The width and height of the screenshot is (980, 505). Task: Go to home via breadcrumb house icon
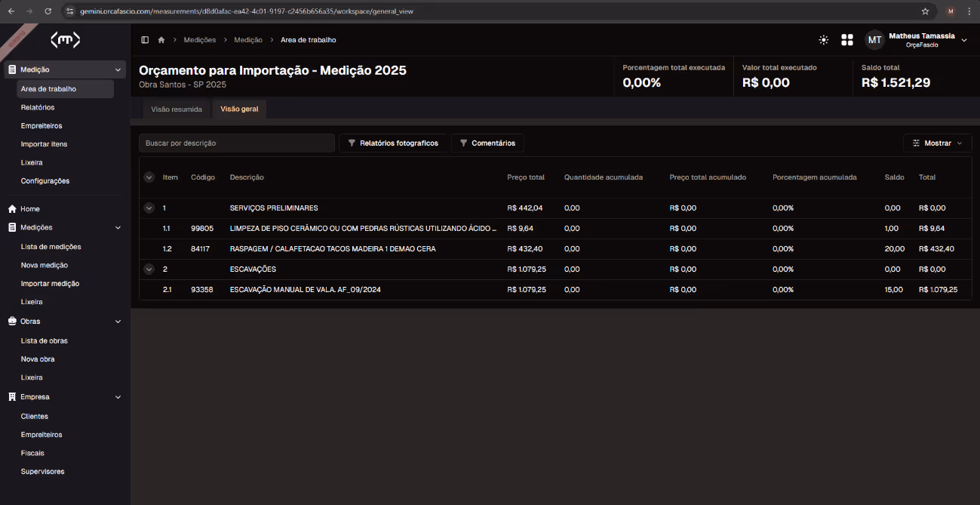click(x=161, y=40)
